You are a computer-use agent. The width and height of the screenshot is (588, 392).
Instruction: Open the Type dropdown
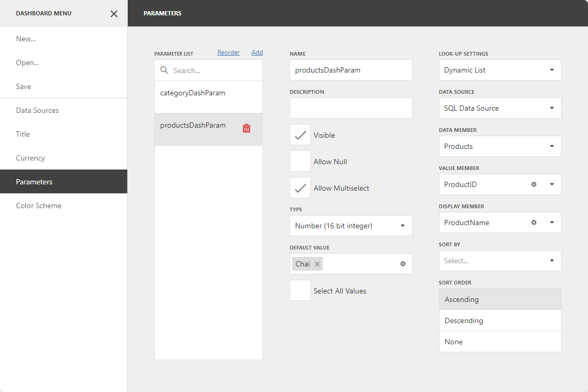tap(350, 226)
